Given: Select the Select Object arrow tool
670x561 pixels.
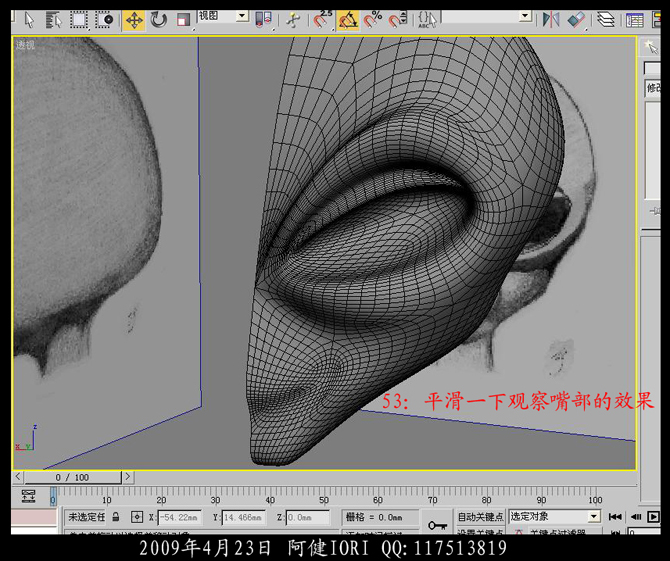Looking at the screenshot, I should click(29, 20).
